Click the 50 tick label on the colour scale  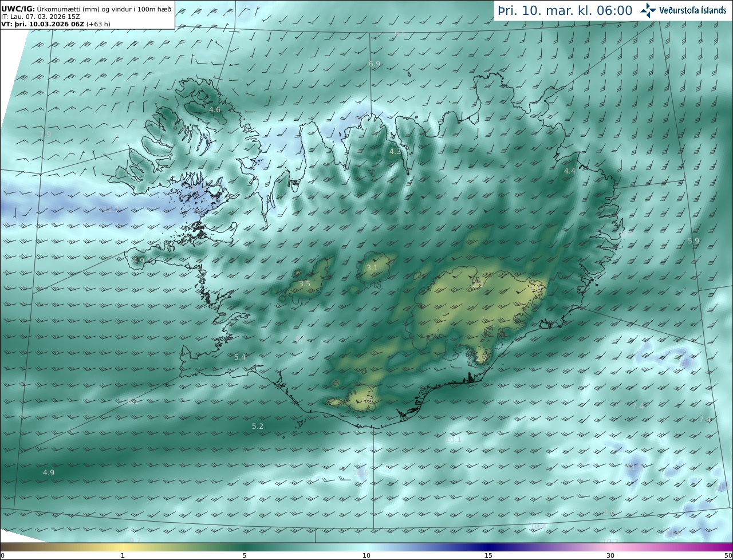click(728, 555)
